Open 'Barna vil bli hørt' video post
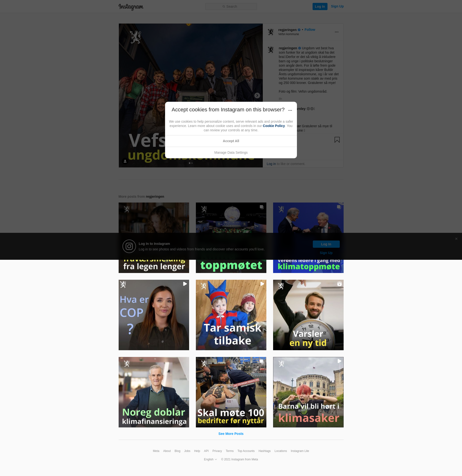 (308, 392)
